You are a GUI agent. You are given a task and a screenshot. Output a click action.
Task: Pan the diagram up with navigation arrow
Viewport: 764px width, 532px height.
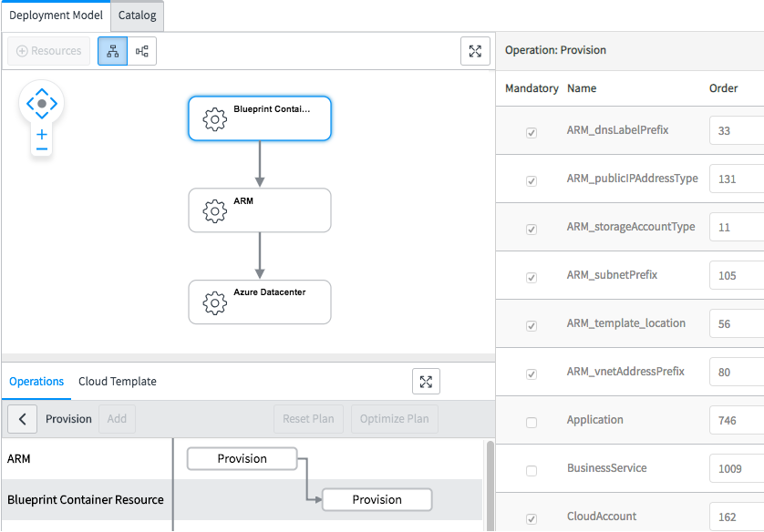pyautogui.click(x=42, y=91)
